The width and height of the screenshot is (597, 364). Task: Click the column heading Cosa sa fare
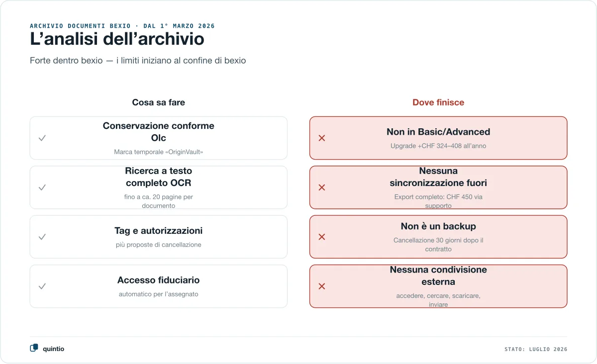click(159, 102)
